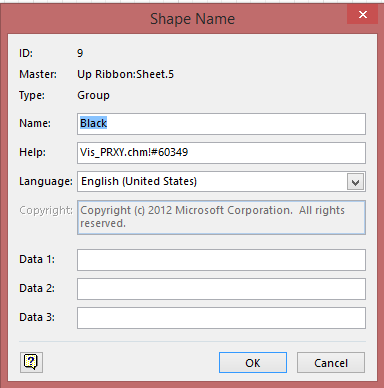The height and width of the screenshot is (388, 384).
Task: Click the 'Shape Name' title text
Action: click(192, 19)
